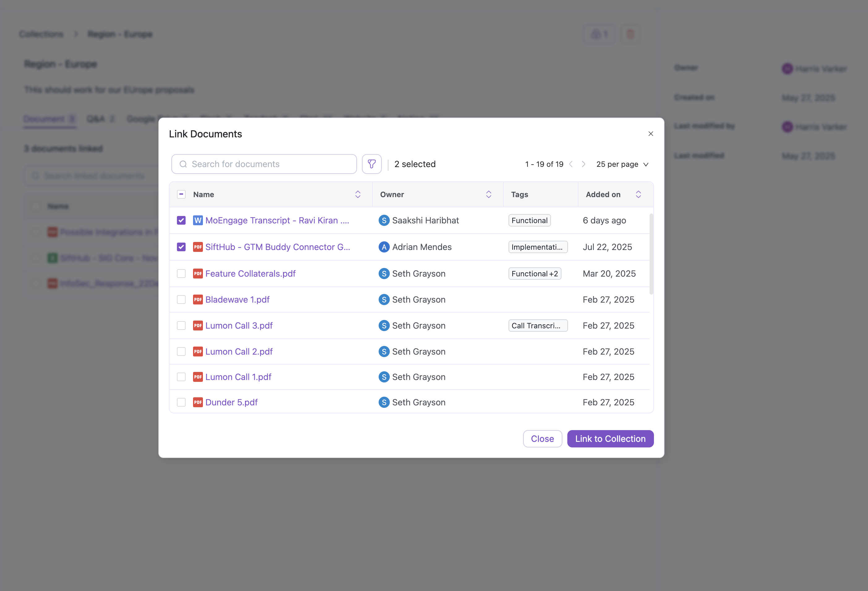The image size is (868, 591).
Task: Sort by Owner column arrows
Action: click(488, 194)
